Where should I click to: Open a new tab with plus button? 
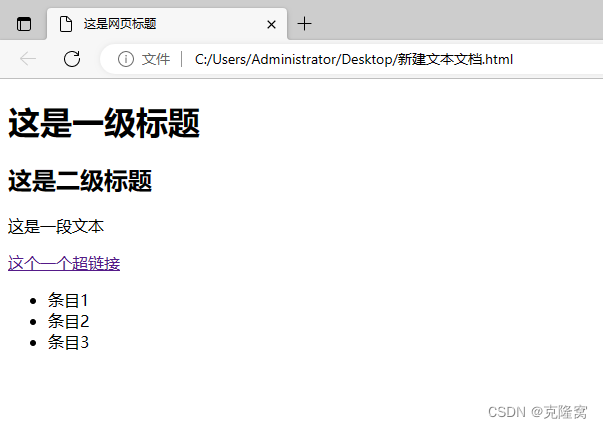pos(304,24)
